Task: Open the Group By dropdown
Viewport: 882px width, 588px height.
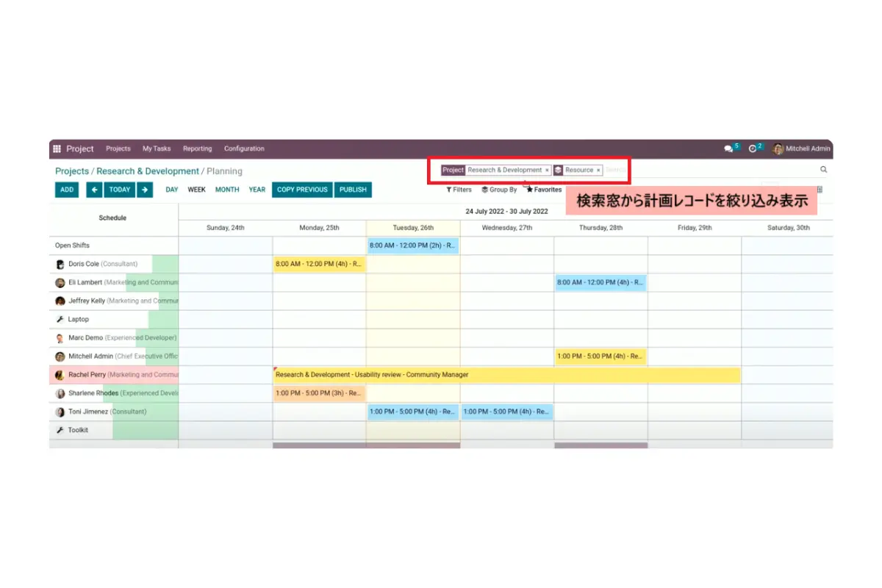Action: coord(499,190)
